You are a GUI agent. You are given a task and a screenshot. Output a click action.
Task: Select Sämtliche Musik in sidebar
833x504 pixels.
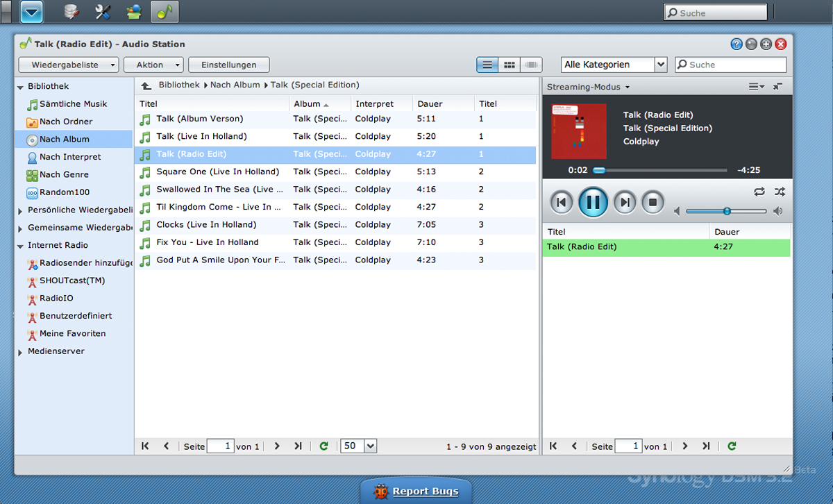tap(74, 104)
